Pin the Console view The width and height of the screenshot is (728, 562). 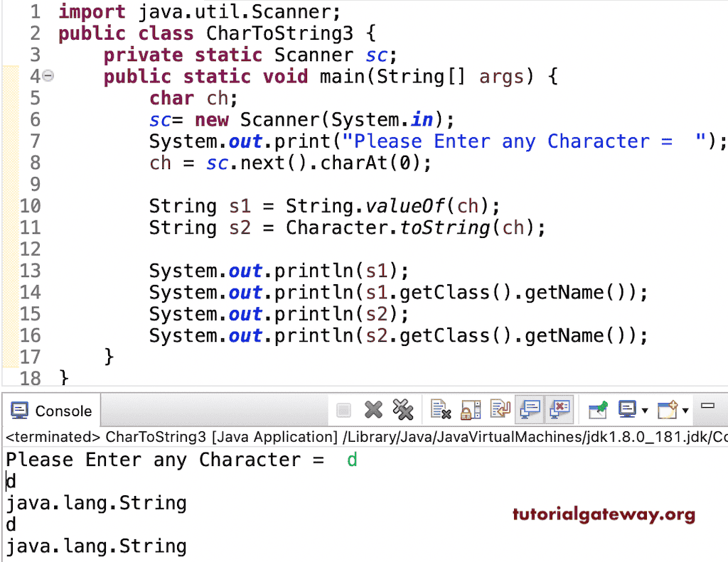596,410
